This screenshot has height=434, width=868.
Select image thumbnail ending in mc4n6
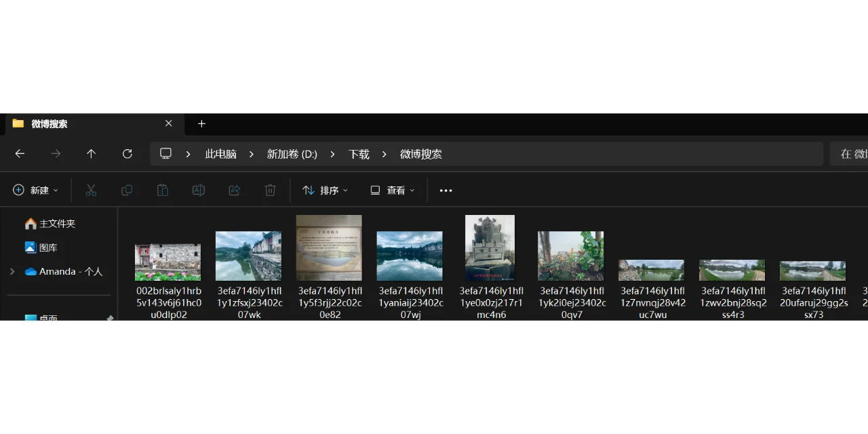[490, 248]
